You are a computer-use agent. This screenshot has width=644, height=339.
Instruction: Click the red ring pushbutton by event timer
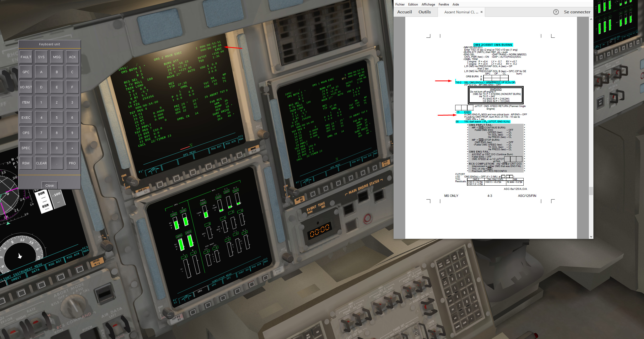(367, 218)
